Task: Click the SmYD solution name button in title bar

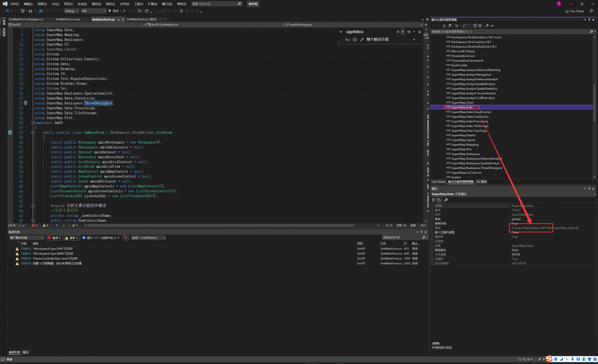Action: pos(253,4)
